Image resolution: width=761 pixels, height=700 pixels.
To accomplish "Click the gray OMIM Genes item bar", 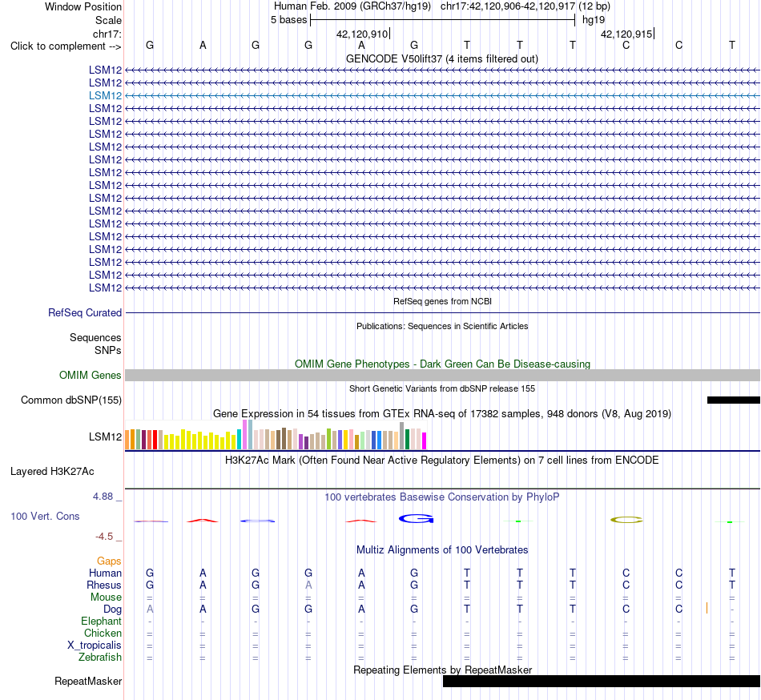I will coord(443,376).
